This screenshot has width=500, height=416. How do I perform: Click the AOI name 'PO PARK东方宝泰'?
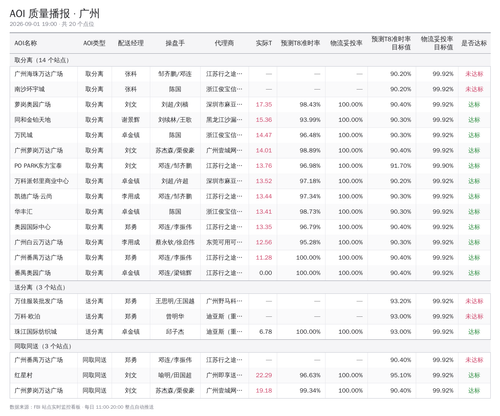pyautogui.click(x=38, y=166)
